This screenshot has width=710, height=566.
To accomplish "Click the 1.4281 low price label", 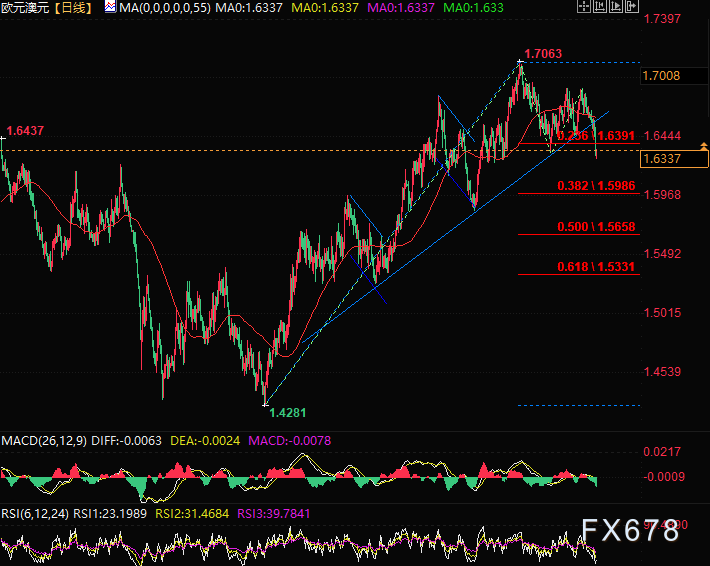I will 288,413.
